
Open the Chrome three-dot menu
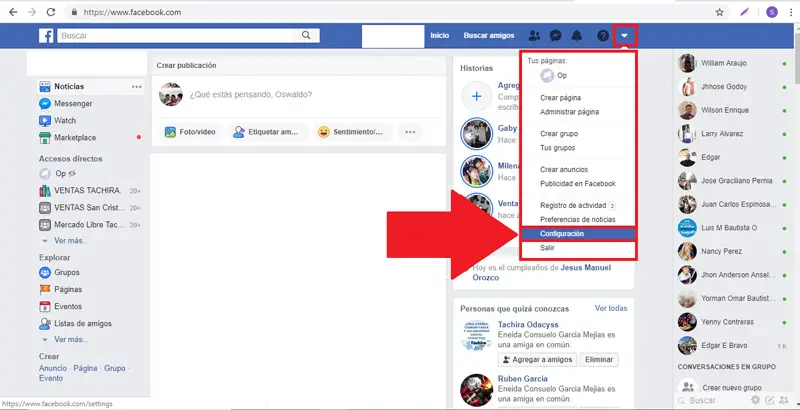coord(791,12)
